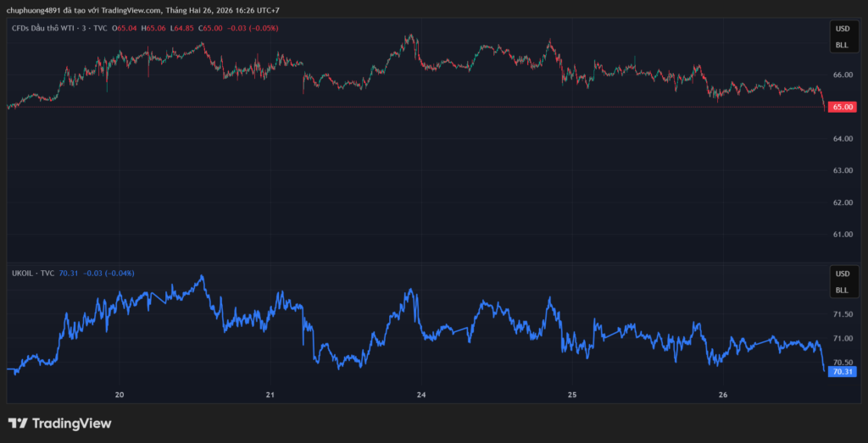Click the TradingView logo icon
The height and width of the screenshot is (443, 868).
click(18, 423)
